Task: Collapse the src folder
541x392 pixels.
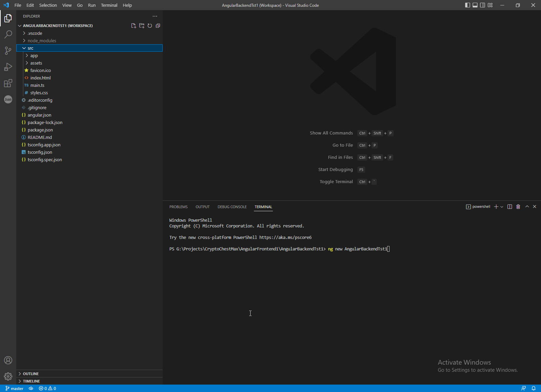Action: [90, 48]
